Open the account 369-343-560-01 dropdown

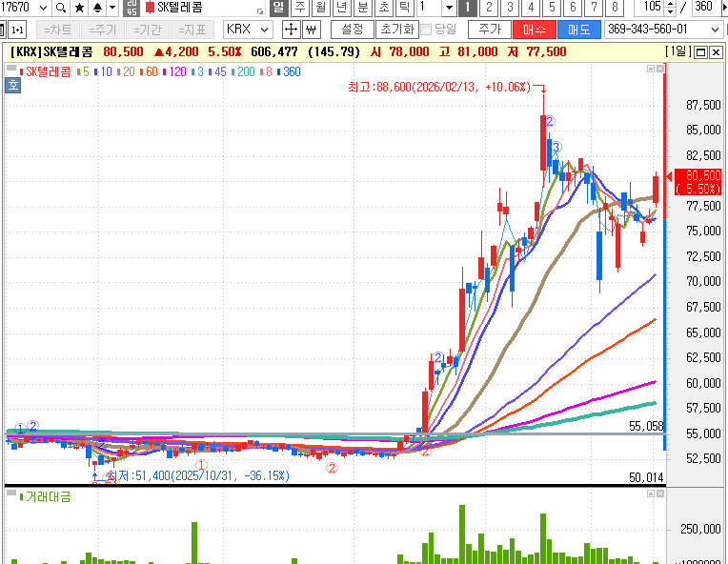click(663, 30)
